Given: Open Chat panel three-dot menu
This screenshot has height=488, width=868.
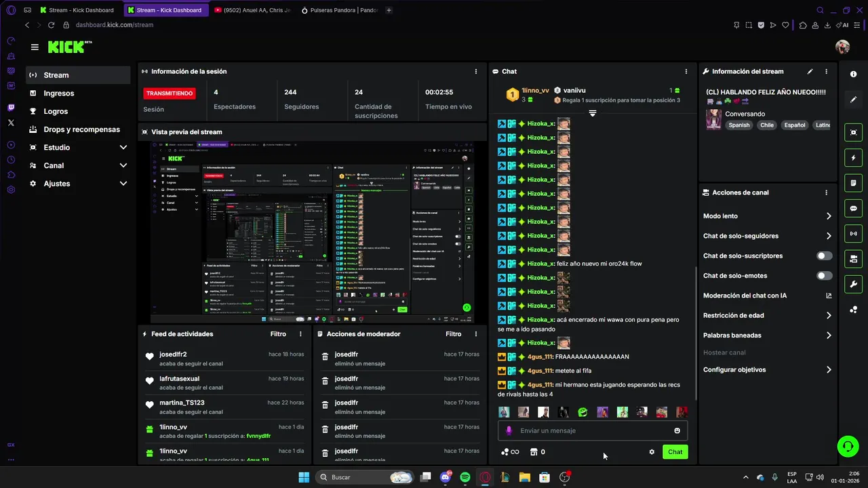Looking at the screenshot, I should click(x=686, y=71).
